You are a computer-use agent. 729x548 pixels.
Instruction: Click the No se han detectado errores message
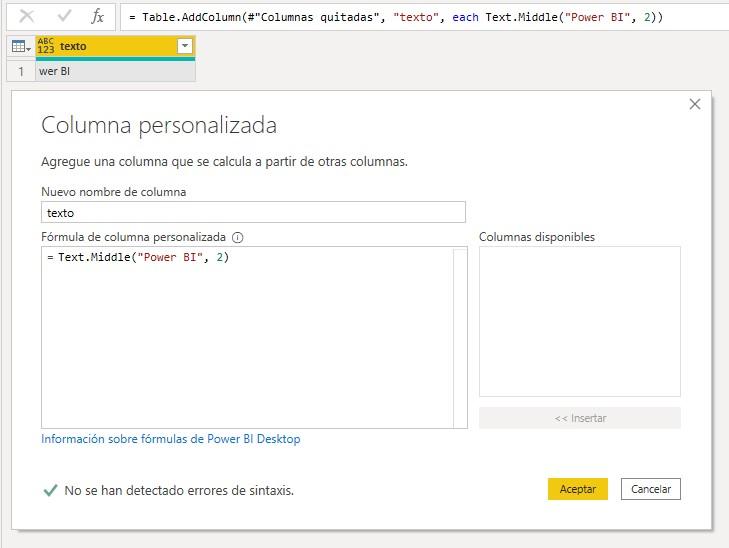coord(179,490)
